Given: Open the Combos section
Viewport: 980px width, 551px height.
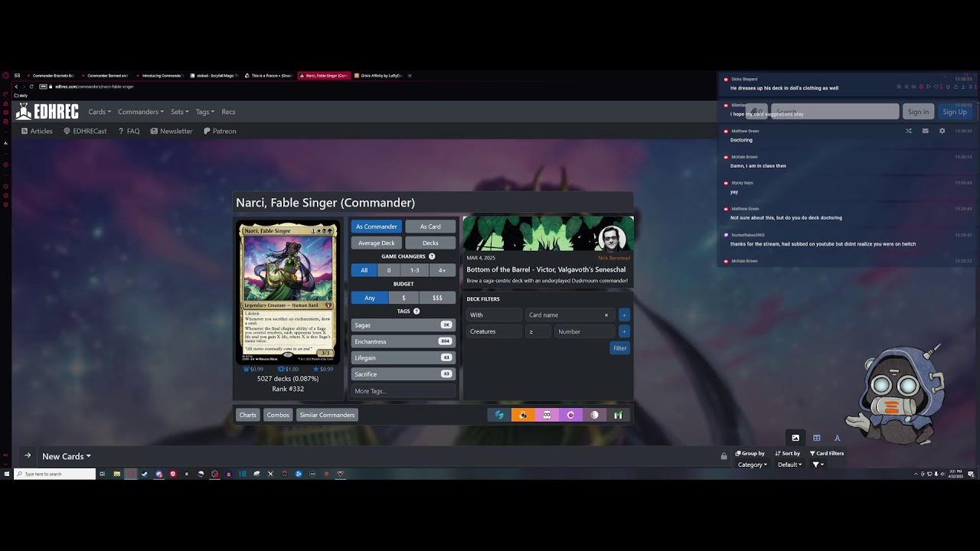Looking at the screenshot, I should click(x=278, y=415).
